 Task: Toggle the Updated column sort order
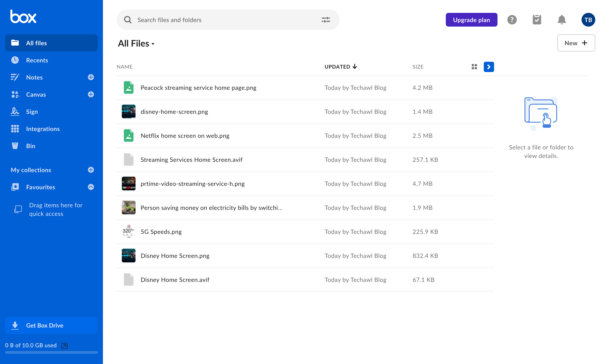(341, 66)
